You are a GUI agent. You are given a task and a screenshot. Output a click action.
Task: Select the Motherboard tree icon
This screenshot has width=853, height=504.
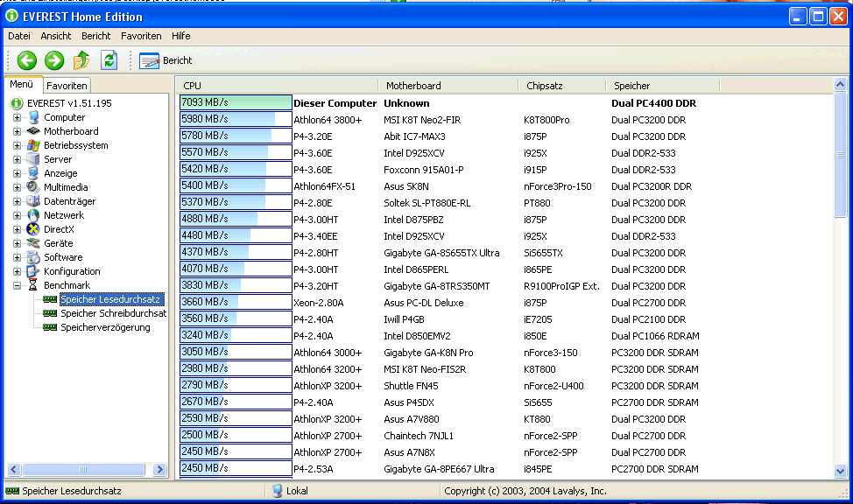[34, 131]
